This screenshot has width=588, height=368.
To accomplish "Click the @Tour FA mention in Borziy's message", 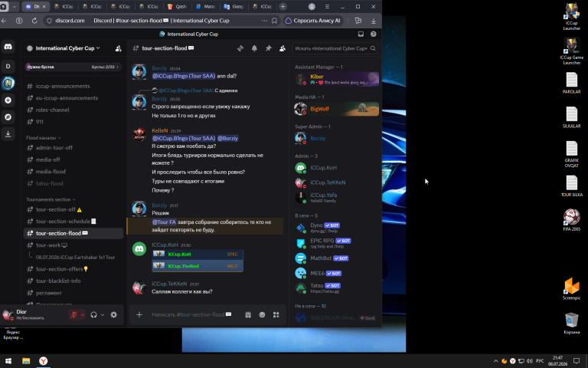I will click(x=164, y=222).
